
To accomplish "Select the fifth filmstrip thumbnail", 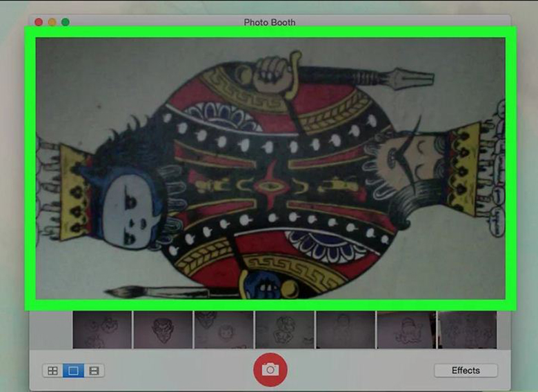I will (x=345, y=330).
